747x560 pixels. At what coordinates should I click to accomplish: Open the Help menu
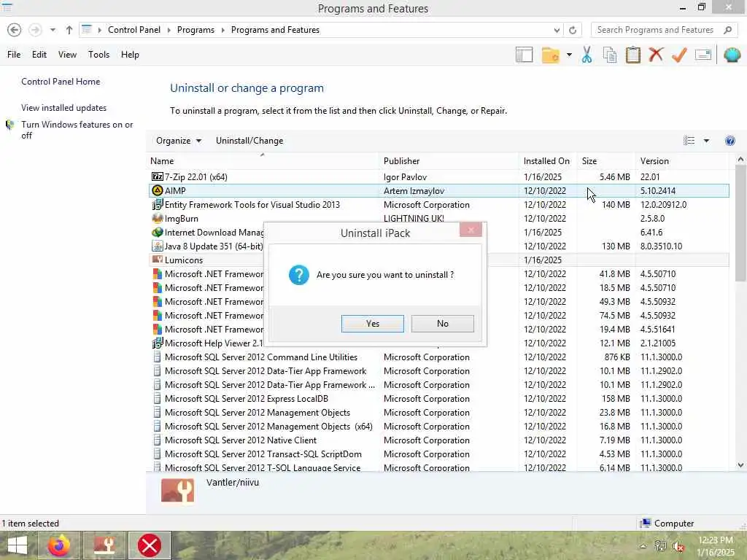pyautogui.click(x=130, y=55)
